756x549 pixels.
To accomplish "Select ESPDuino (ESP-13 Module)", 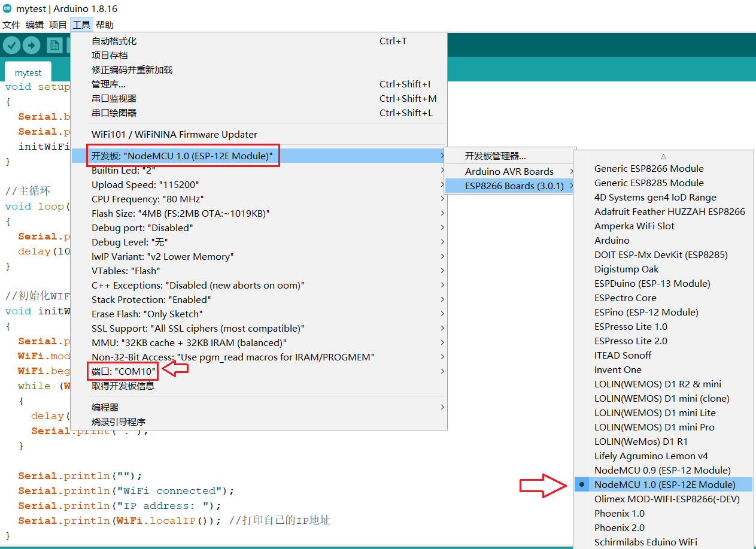I will 664,284.
